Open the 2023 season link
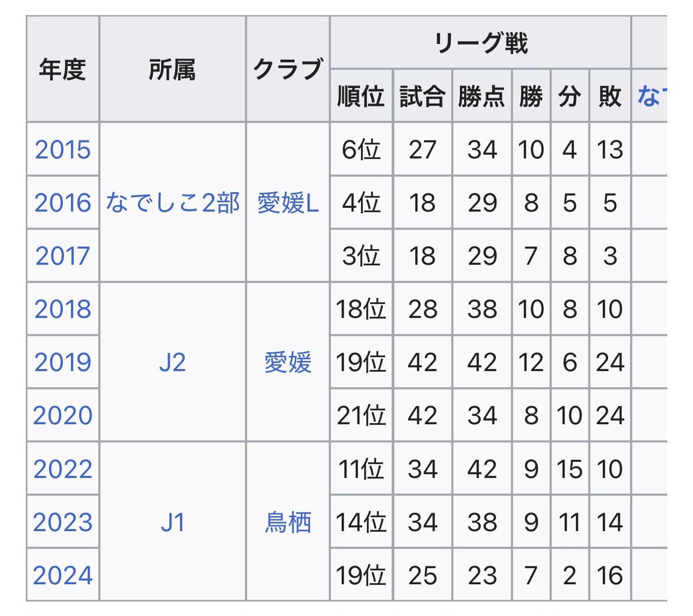Image resolution: width=693 pixels, height=616 pixels. pyautogui.click(x=63, y=522)
